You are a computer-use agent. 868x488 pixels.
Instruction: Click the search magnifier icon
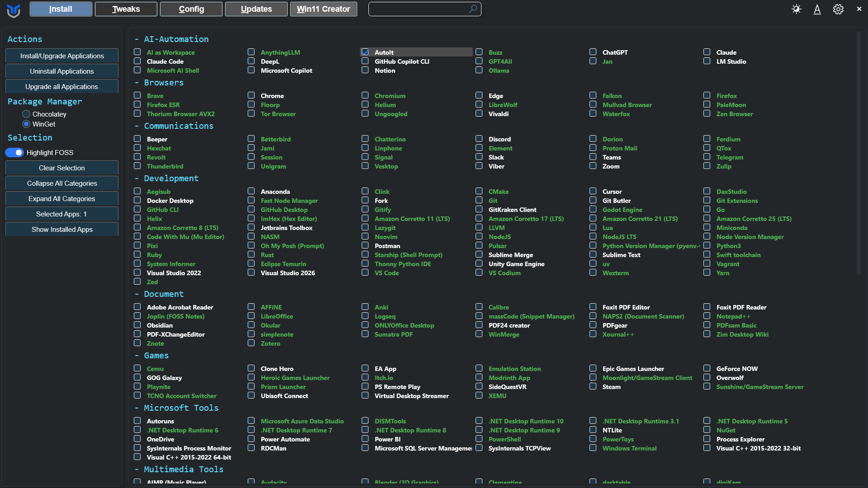(473, 9)
